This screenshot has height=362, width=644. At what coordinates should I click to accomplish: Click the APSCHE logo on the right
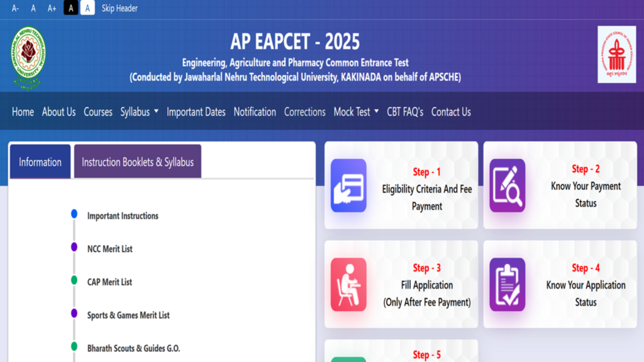(616, 55)
